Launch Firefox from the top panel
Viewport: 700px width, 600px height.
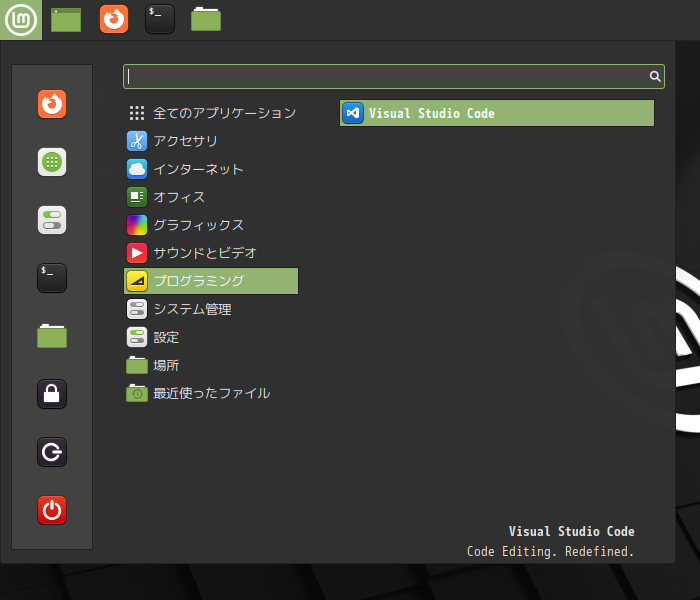[x=114, y=19]
